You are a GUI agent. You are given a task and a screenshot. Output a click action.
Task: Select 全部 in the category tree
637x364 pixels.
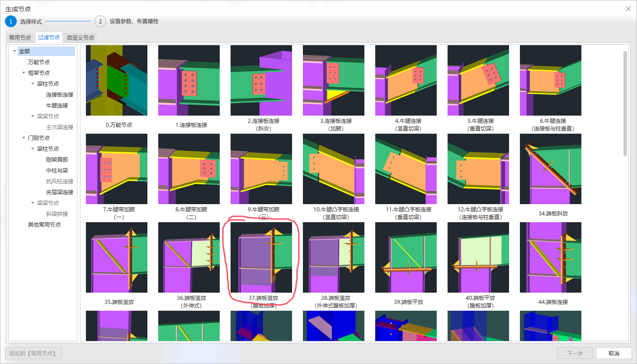(46, 51)
